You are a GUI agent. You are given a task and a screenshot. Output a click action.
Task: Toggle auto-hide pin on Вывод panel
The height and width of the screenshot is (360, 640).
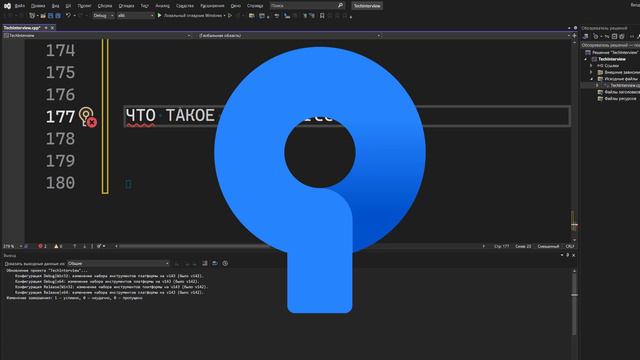(567, 255)
